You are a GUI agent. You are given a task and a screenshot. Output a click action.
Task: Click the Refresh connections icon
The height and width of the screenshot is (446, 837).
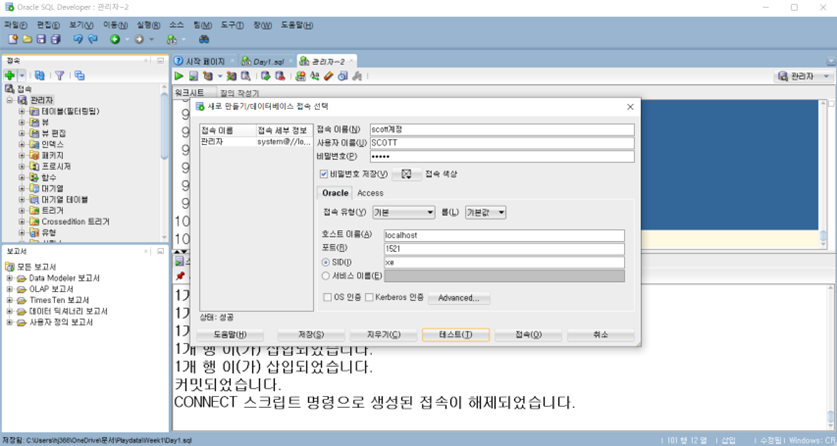[x=40, y=75]
